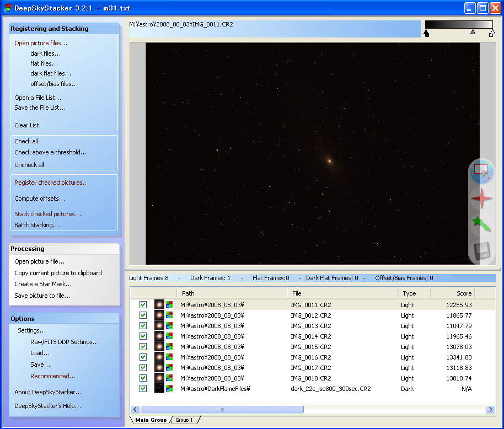Select the galaxy thumbnail of IMG_0012.CR2

[159, 315]
